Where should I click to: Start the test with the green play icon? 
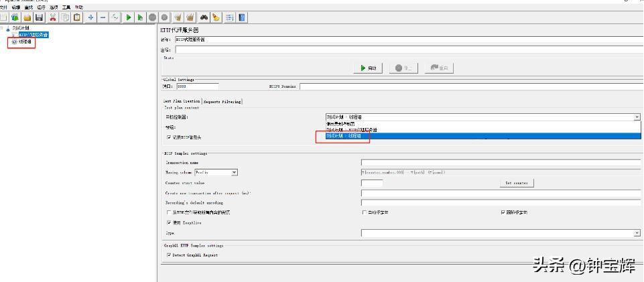click(129, 17)
